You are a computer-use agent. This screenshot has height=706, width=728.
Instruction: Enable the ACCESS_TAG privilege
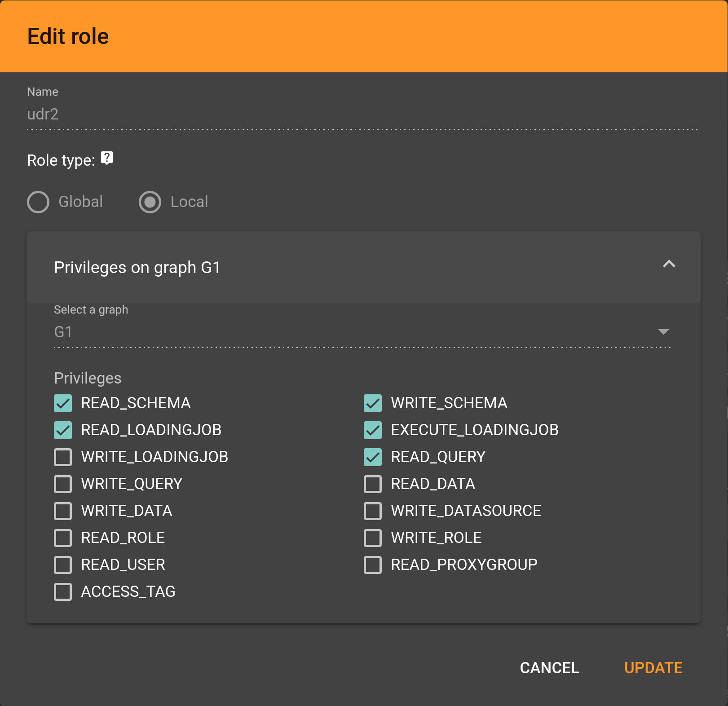63,592
